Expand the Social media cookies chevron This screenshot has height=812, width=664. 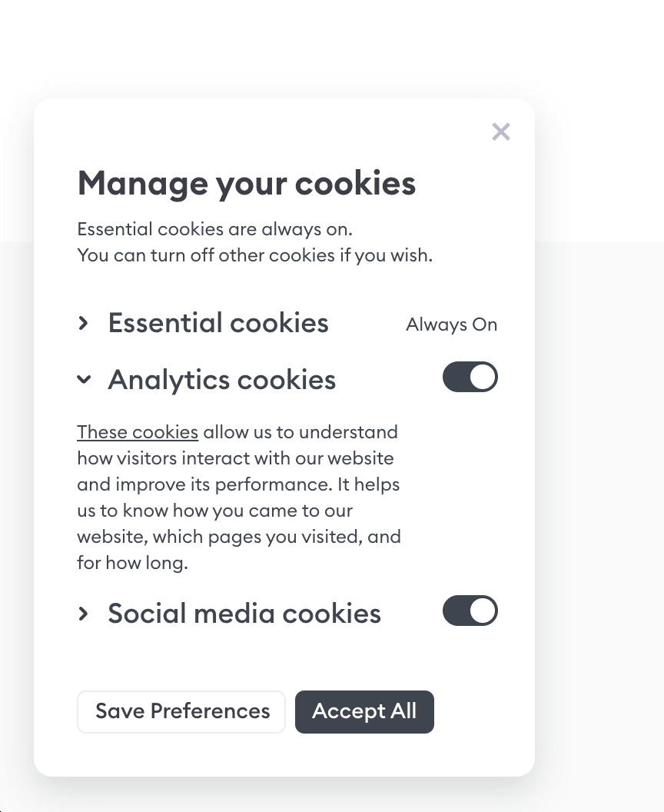pyautogui.click(x=84, y=614)
